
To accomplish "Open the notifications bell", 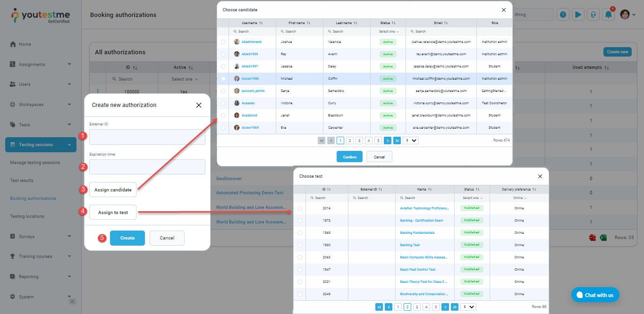I will click(x=609, y=15).
